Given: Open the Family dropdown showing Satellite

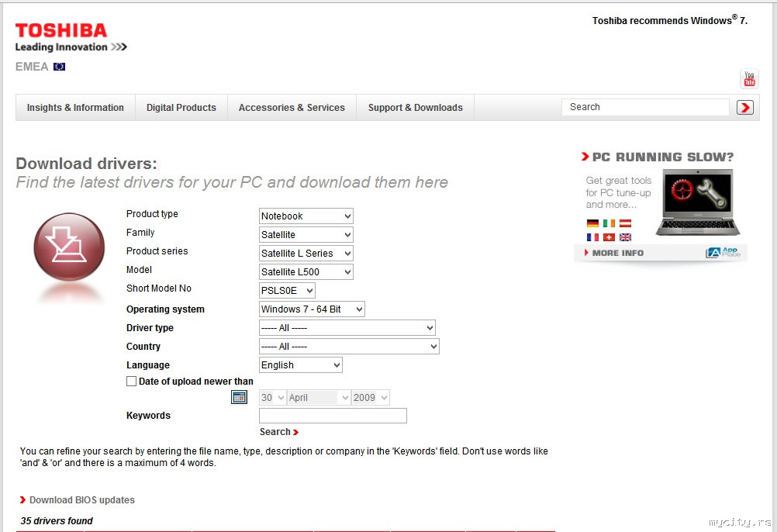Looking at the screenshot, I should pyautogui.click(x=306, y=235).
